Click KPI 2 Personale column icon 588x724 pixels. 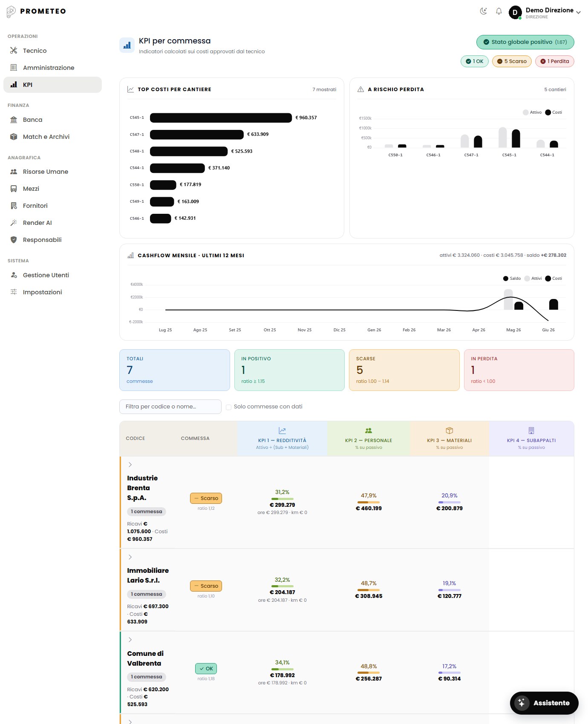click(369, 431)
